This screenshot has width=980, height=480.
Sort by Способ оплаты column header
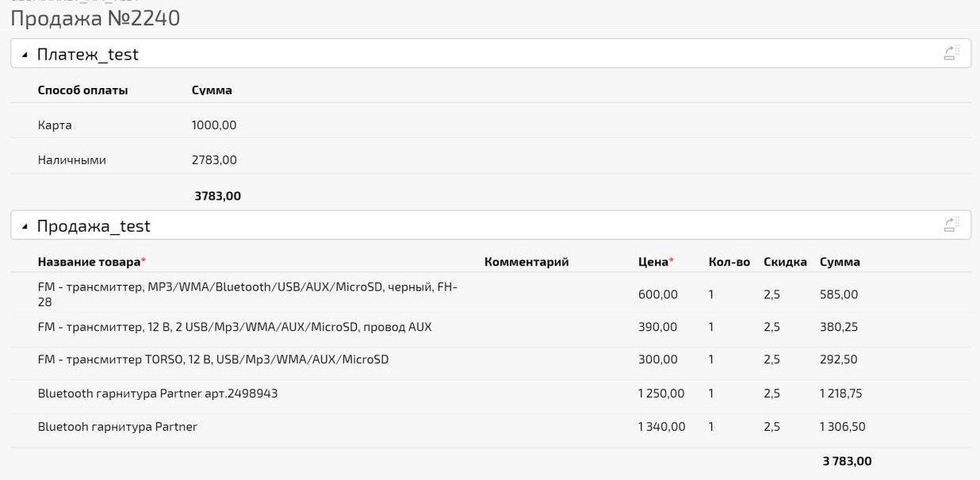82,90
